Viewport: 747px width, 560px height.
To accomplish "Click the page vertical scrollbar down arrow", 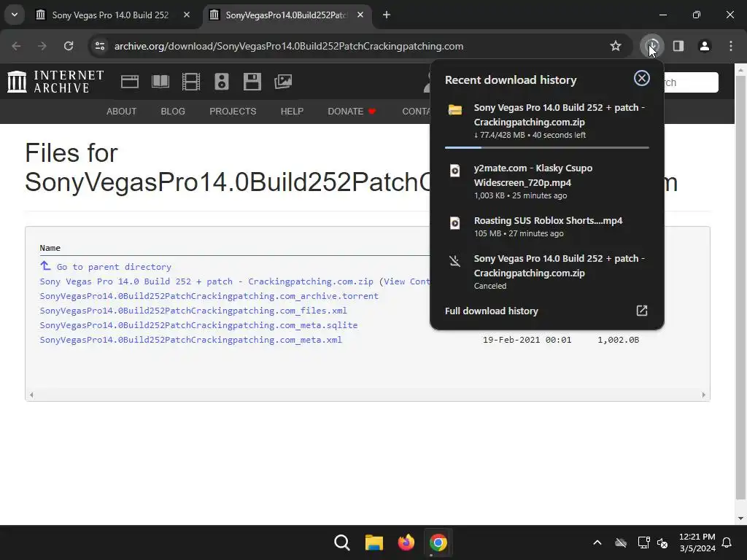I will click(x=740, y=518).
